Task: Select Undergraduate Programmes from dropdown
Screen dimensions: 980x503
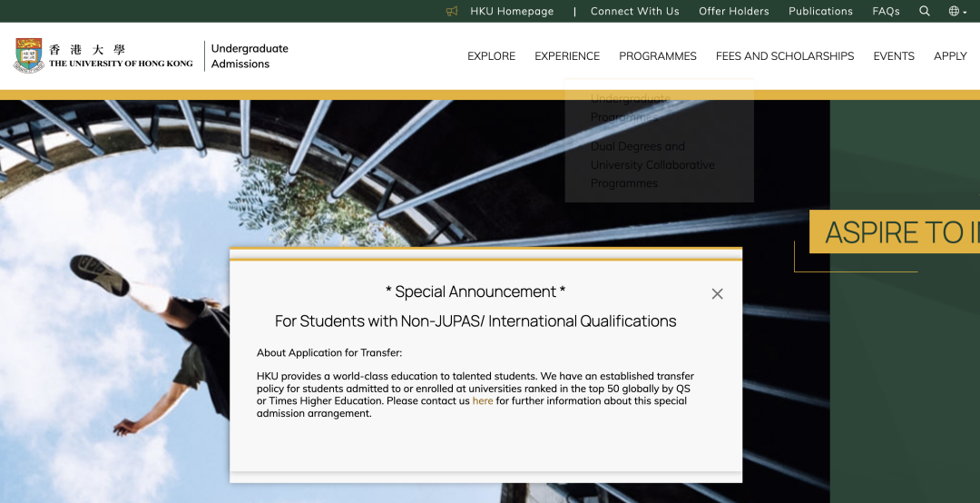Action: coord(631,108)
